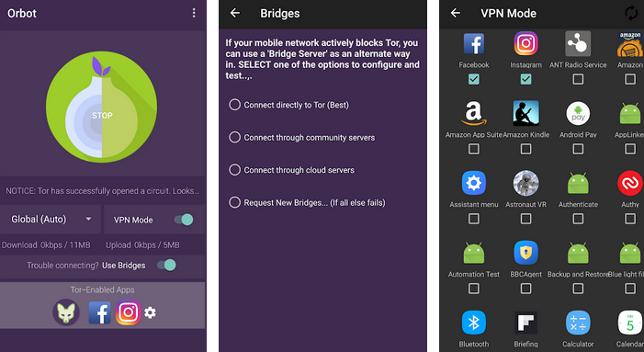
Task: Open the Orfox browser icon in Tor-Enabled Apps
Action: [66, 312]
